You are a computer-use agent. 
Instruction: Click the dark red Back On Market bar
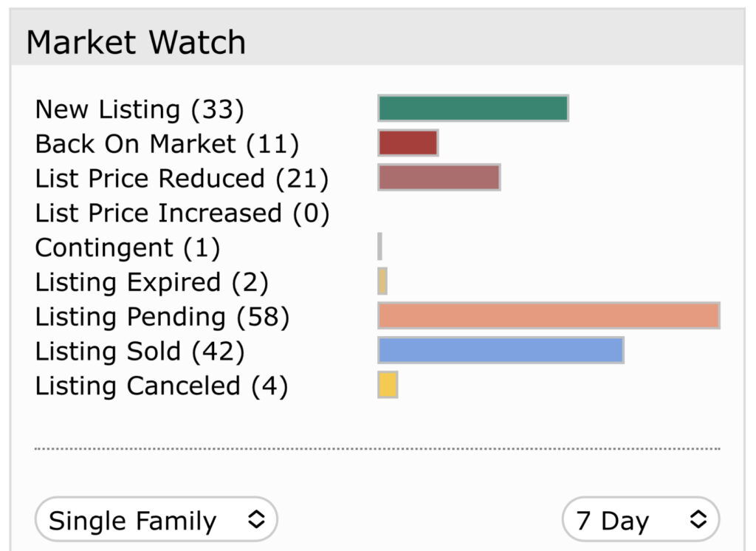tap(408, 143)
